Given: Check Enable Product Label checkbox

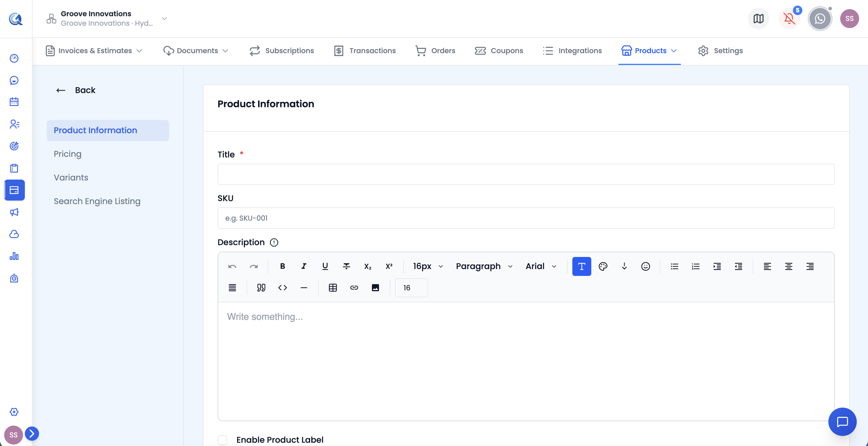Looking at the screenshot, I should click(222, 440).
